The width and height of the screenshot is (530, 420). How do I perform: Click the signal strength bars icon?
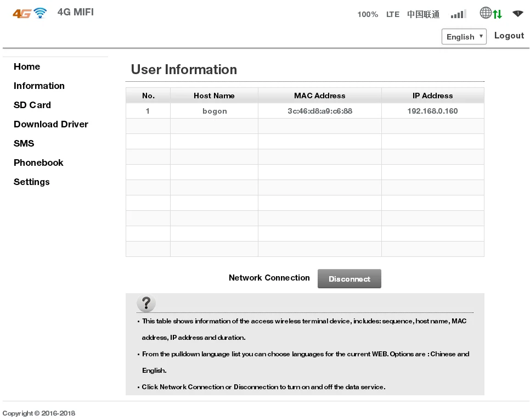pos(459,14)
